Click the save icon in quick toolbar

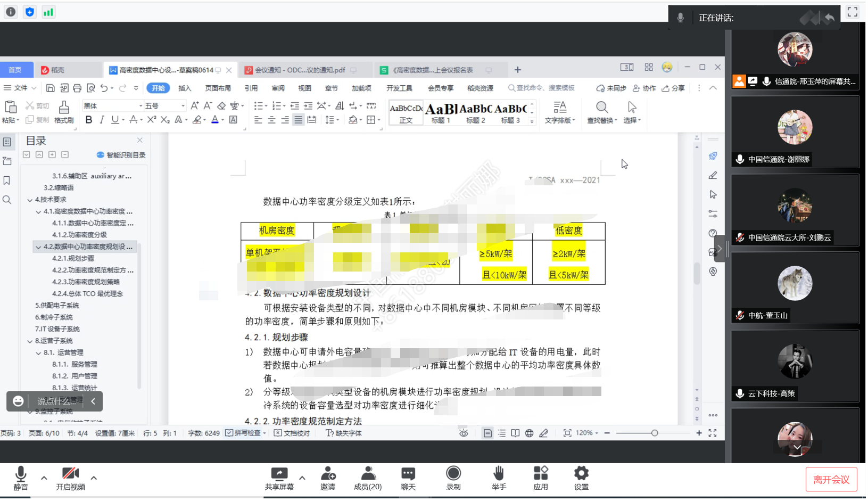click(x=50, y=88)
